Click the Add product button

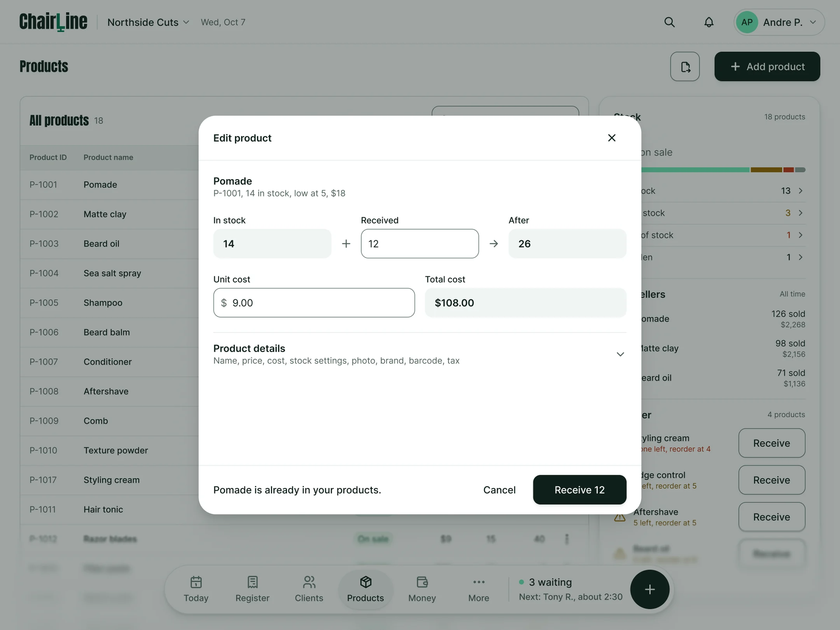767,67
